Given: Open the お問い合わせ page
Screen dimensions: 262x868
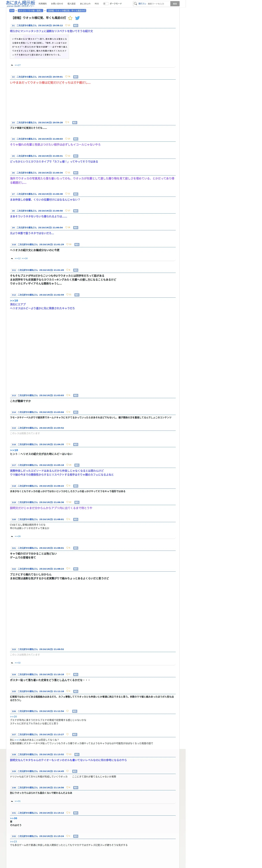Looking at the screenshot, I should pyautogui.click(x=57, y=4).
